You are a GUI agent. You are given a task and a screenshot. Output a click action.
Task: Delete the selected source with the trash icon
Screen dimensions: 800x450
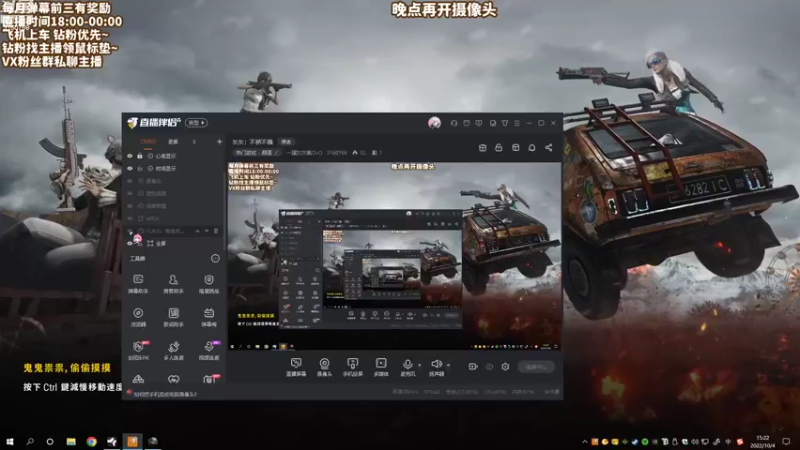point(216,231)
